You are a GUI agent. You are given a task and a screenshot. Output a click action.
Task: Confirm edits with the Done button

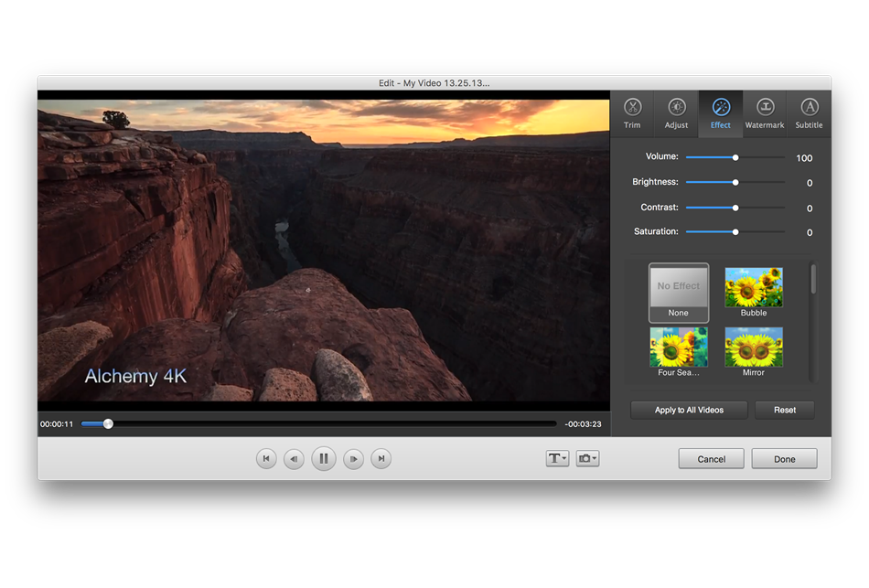click(784, 458)
